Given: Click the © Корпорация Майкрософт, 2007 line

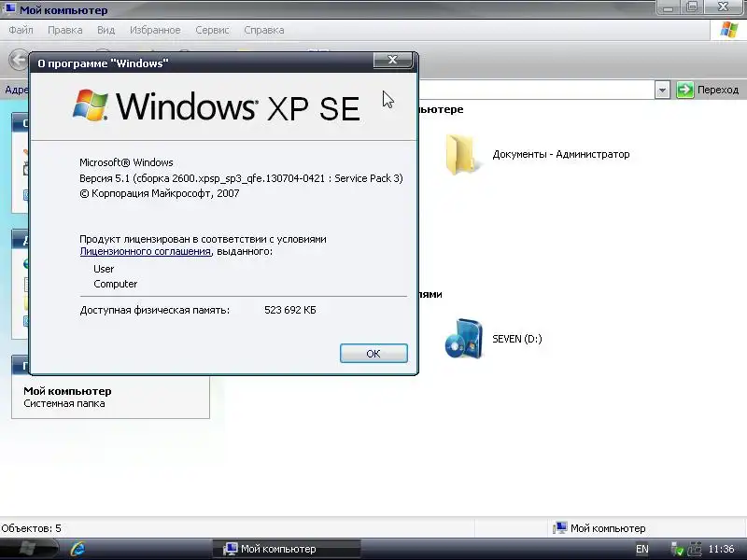Looking at the screenshot, I should [160, 193].
